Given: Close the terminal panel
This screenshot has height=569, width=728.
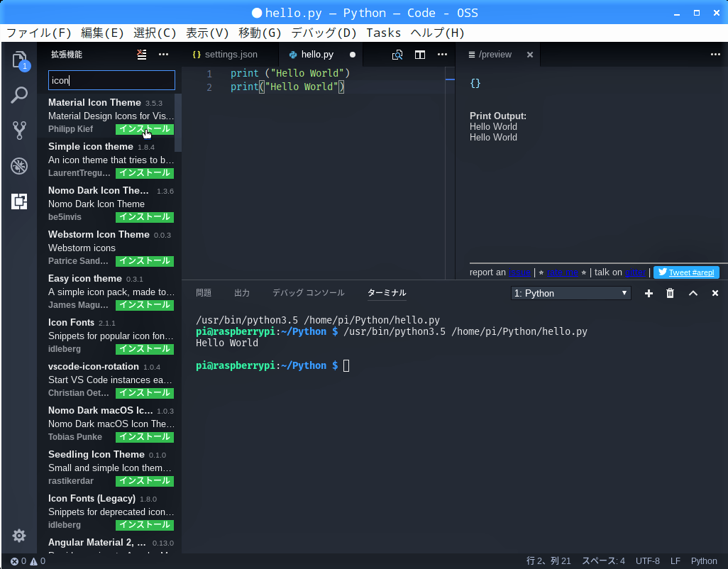Looking at the screenshot, I should [715, 293].
